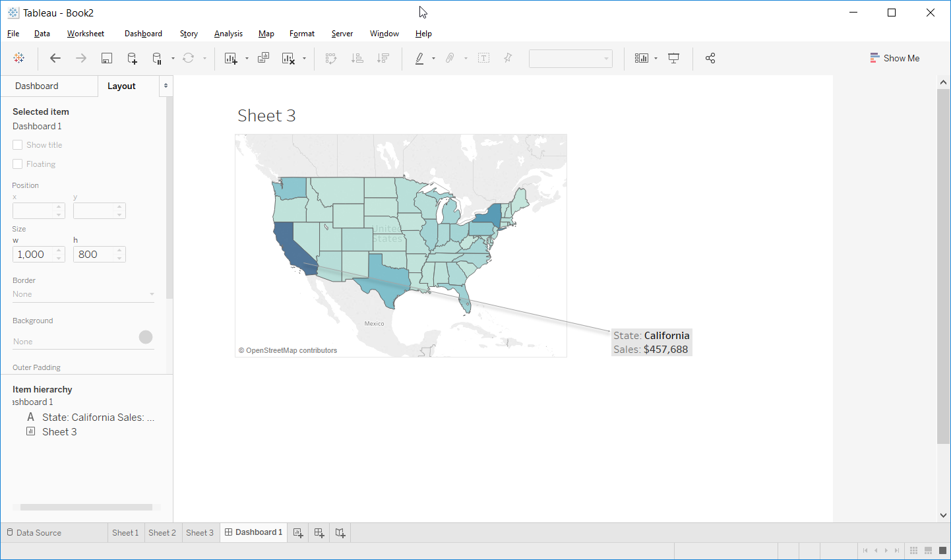Select the Save workbook icon

(x=106, y=58)
